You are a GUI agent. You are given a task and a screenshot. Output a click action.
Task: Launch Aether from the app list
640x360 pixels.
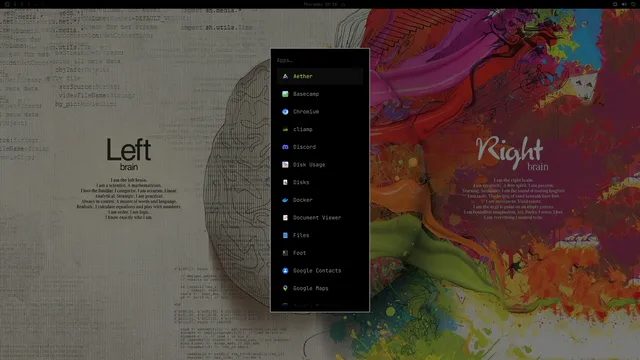[320, 76]
